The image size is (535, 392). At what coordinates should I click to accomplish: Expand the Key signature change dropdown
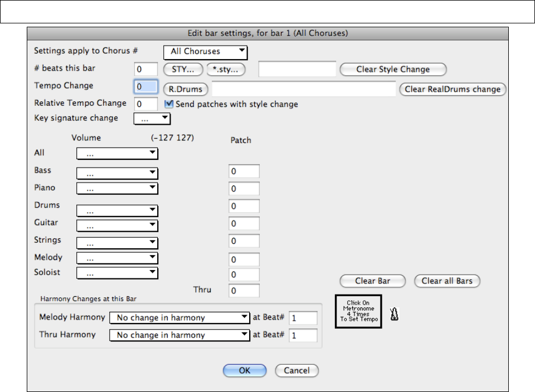[152, 119]
